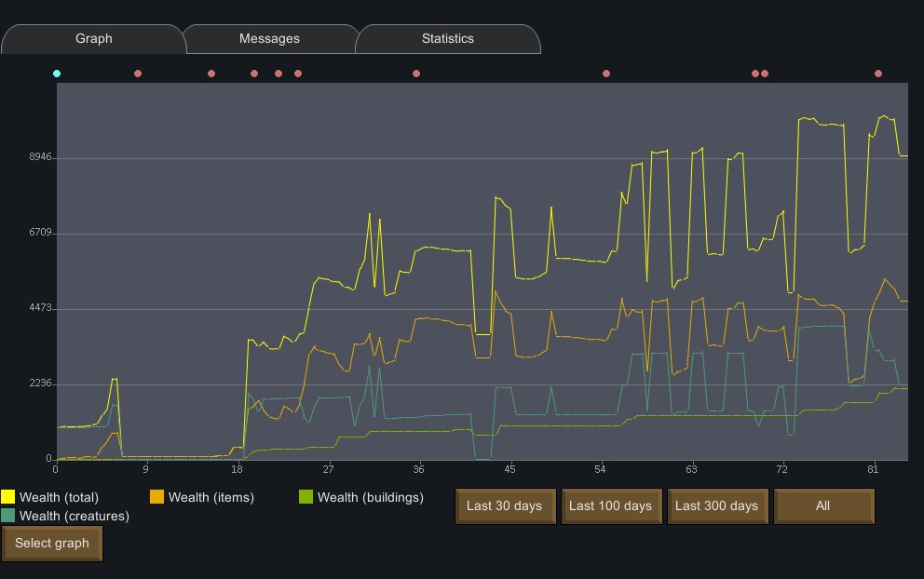Show the last 30 days
This screenshot has width=924, height=579.
tap(505, 506)
